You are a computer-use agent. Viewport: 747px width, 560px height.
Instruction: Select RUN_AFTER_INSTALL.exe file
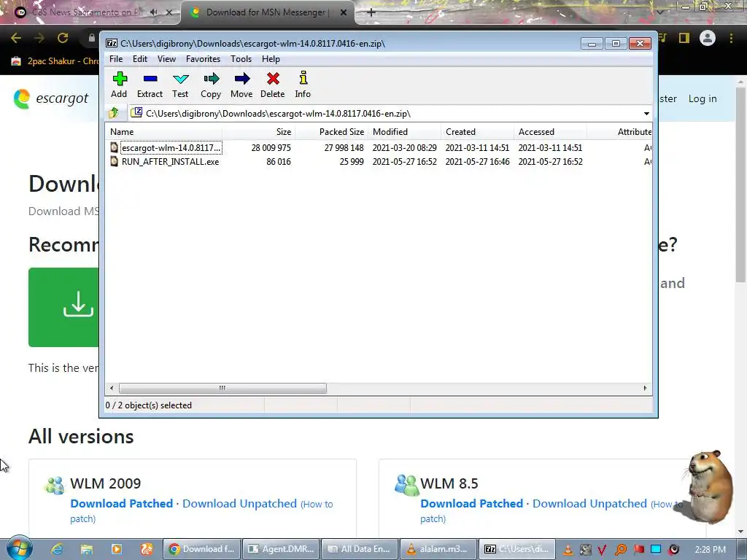(165, 162)
